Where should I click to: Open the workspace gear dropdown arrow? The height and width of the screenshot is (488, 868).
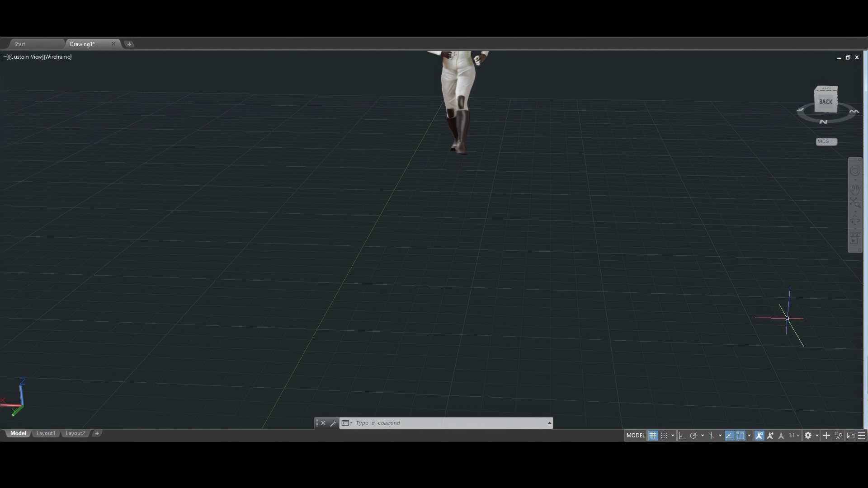click(x=817, y=436)
